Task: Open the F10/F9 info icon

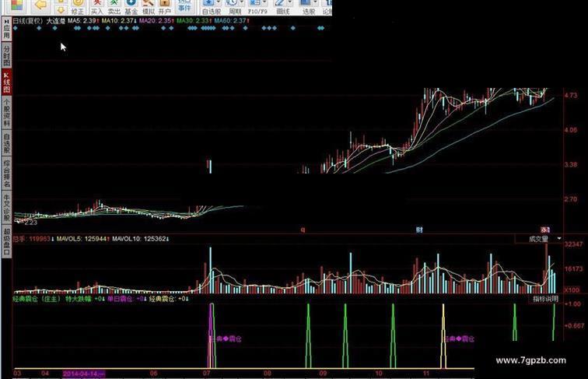Action: pyautogui.click(x=255, y=3)
